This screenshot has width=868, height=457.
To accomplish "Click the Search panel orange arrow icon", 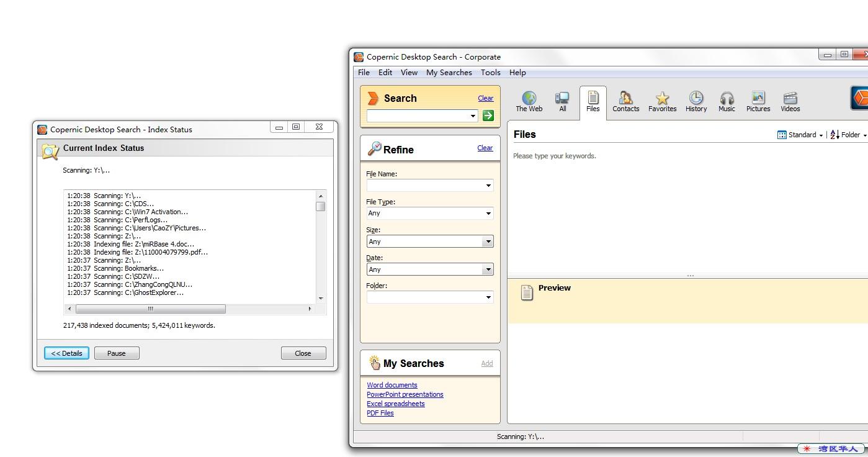I will click(373, 98).
